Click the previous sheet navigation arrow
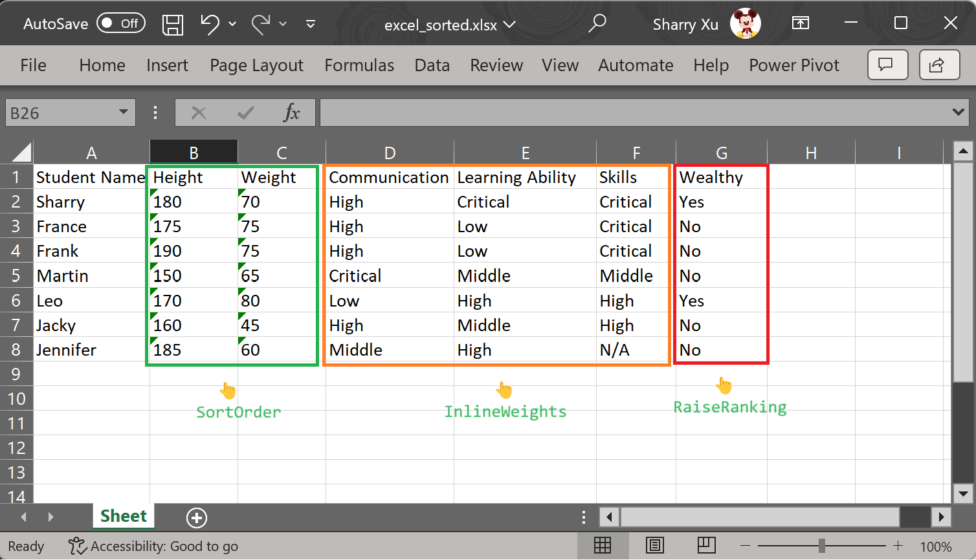 coord(24,517)
